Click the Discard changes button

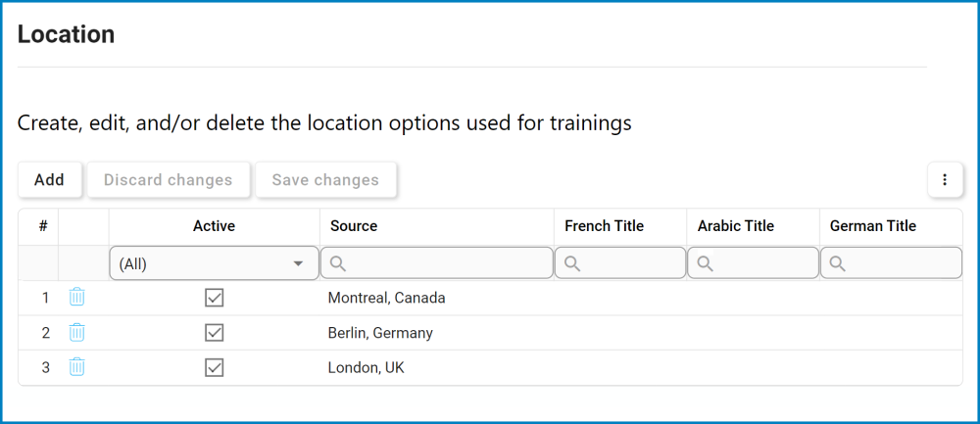tap(169, 180)
